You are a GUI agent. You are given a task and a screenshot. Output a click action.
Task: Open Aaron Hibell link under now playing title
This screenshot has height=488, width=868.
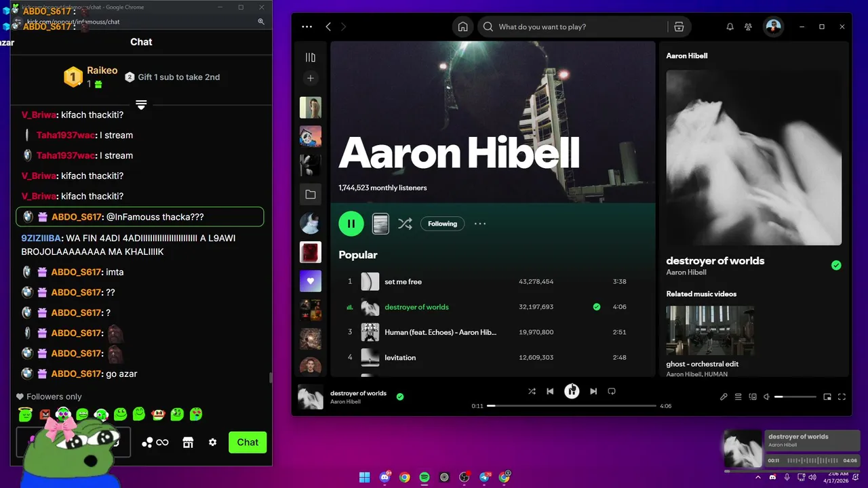(x=344, y=402)
